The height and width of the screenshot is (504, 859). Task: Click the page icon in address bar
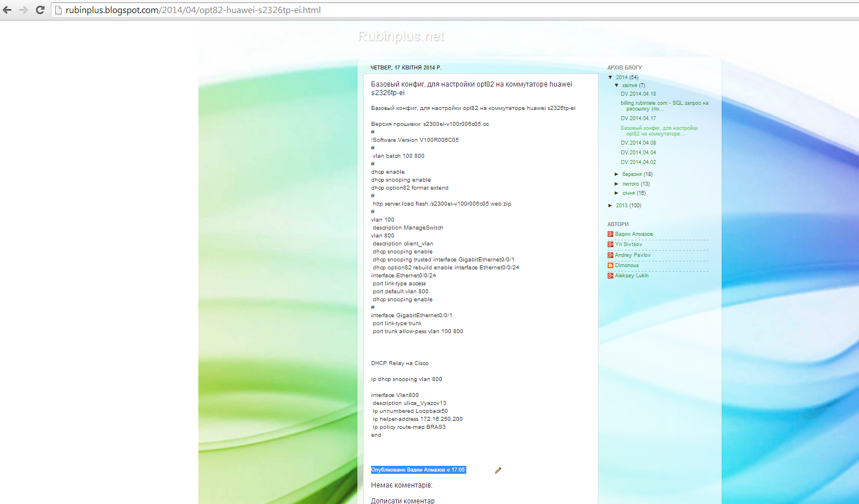(x=58, y=10)
